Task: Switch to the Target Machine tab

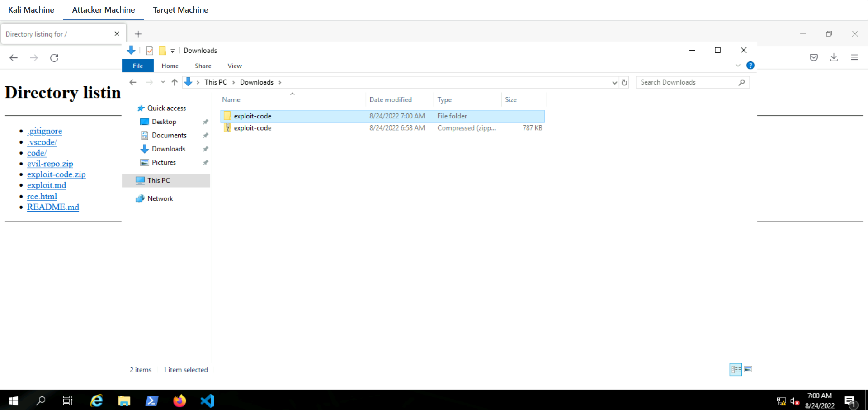Action: click(x=180, y=10)
